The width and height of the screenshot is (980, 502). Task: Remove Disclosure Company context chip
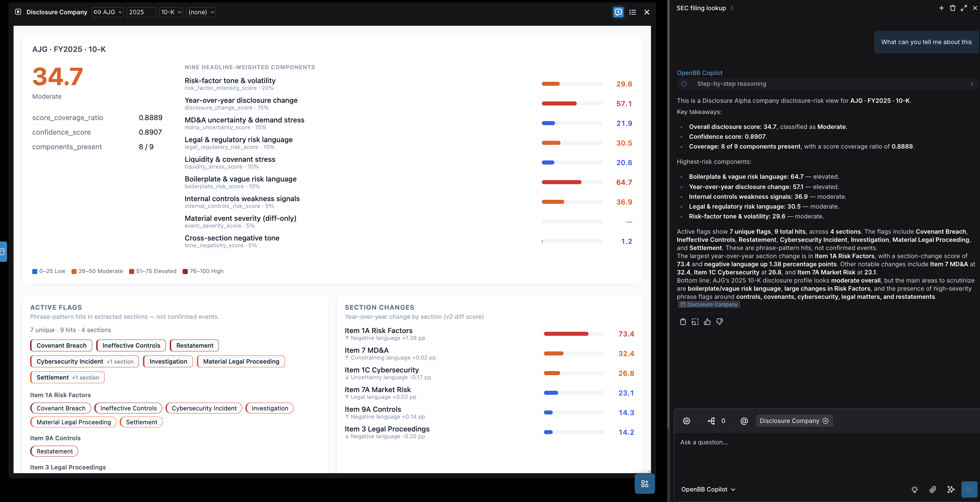pyautogui.click(x=825, y=421)
